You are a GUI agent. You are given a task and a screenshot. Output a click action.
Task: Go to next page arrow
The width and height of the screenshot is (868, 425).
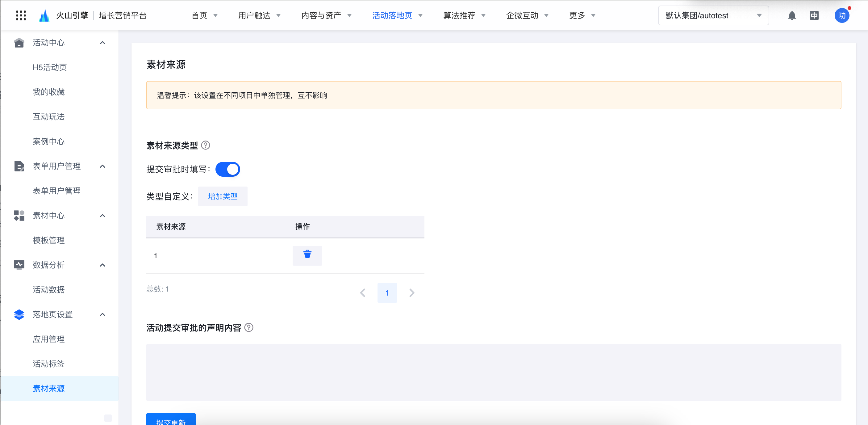tap(412, 293)
